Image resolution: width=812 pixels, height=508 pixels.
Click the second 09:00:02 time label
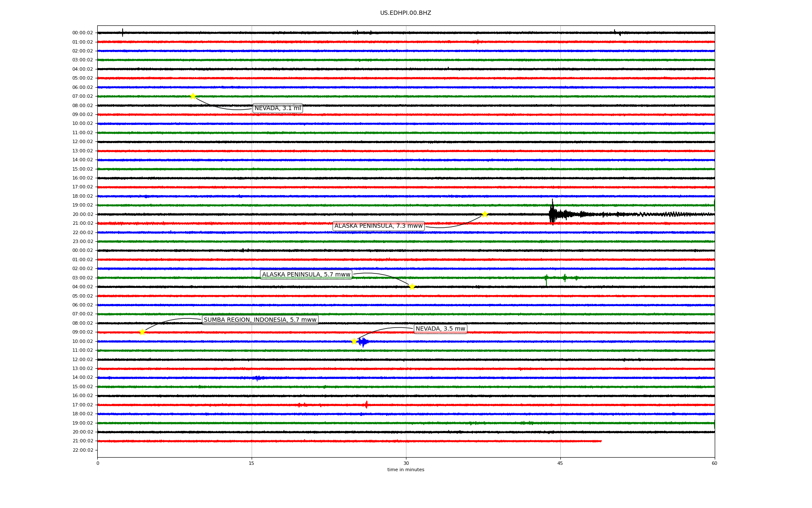(x=82, y=332)
